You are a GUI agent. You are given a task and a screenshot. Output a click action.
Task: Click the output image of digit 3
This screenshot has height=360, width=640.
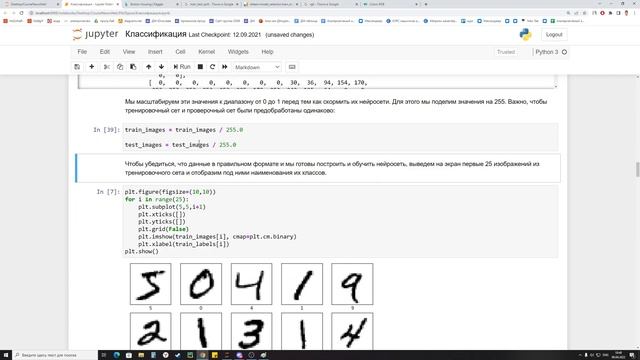coord(251,331)
